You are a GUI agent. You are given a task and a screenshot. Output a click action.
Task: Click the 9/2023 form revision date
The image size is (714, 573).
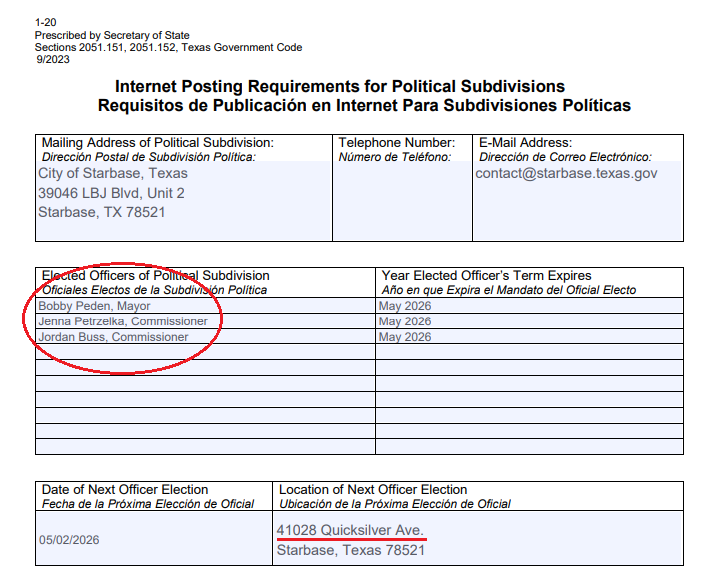(53, 59)
